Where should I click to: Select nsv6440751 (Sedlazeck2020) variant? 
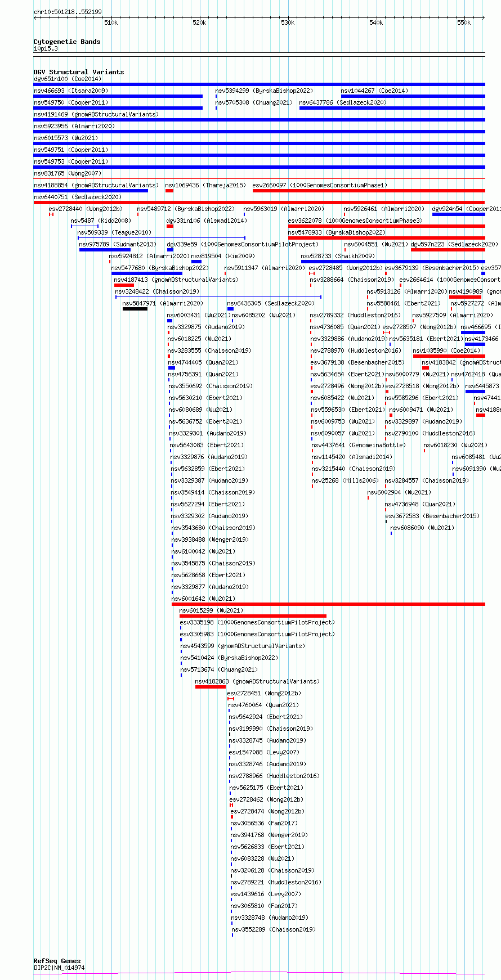[78, 197]
